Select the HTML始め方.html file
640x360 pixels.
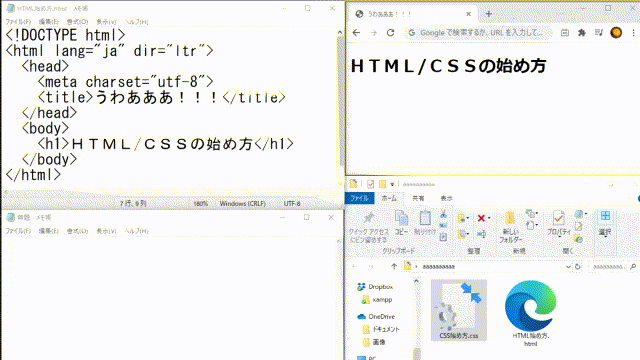point(531,313)
